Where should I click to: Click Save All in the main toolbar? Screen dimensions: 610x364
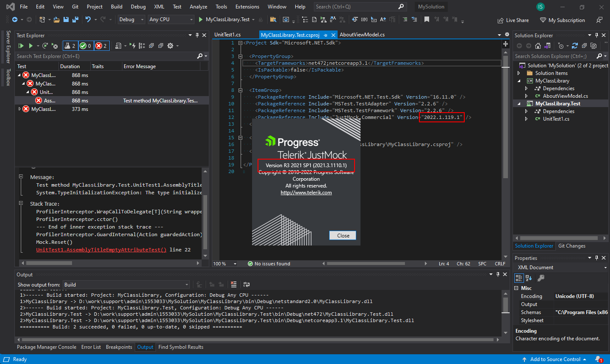[75, 19]
